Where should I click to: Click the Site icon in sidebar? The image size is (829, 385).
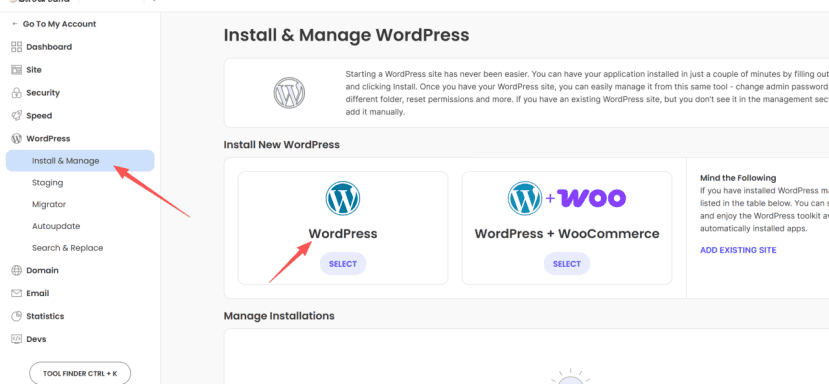tap(16, 70)
